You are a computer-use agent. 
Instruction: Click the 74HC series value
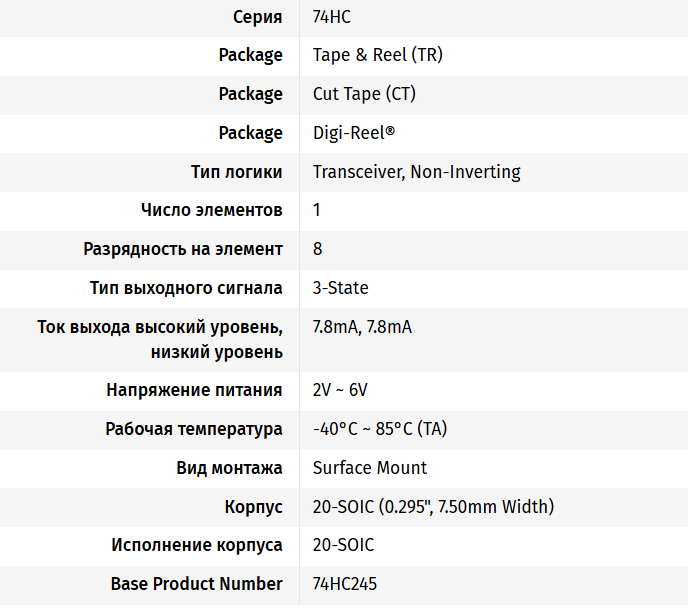coord(332,17)
